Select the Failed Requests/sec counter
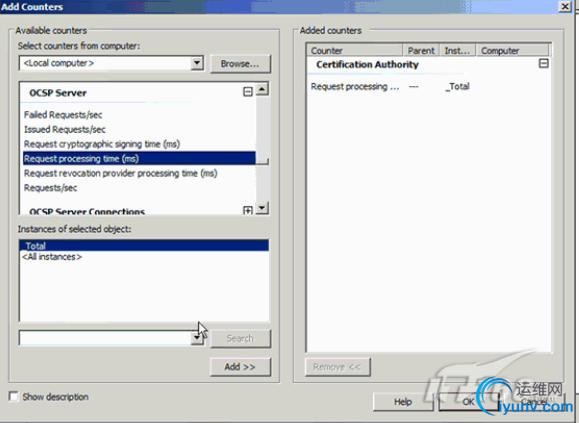Screen dimensions: 579x423 (63, 115)
